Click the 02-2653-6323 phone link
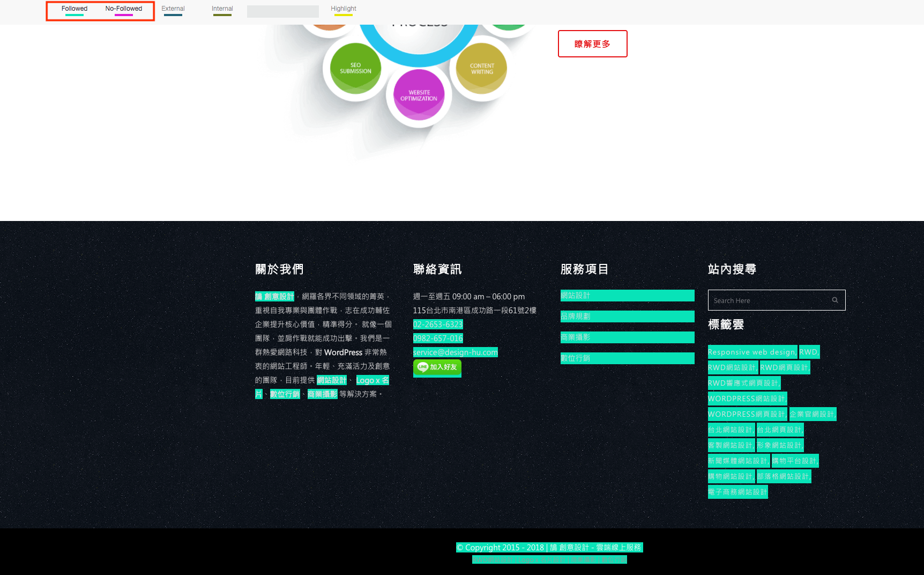The height and width of the screenshot is (575, 924). click(437, 325)
